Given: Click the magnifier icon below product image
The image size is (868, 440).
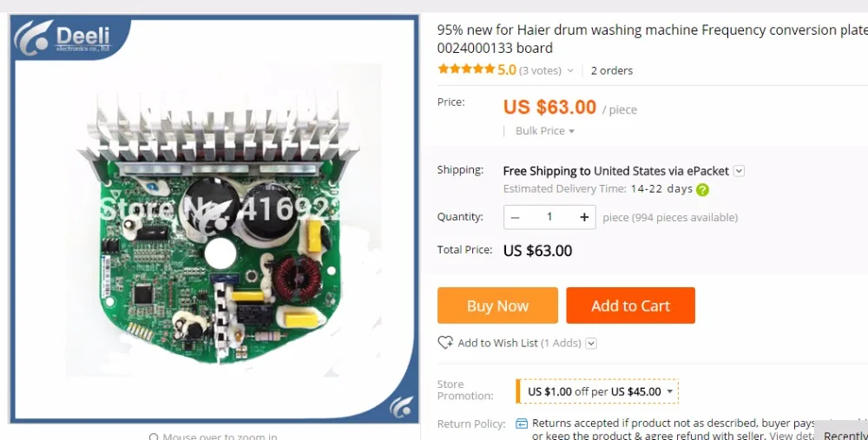Looking at the screenshot, I should 154,437.
